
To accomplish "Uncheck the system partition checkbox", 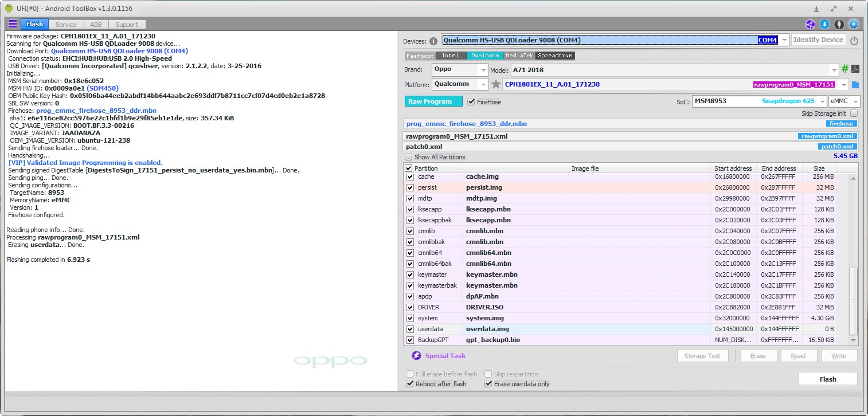I will [410, 318].
